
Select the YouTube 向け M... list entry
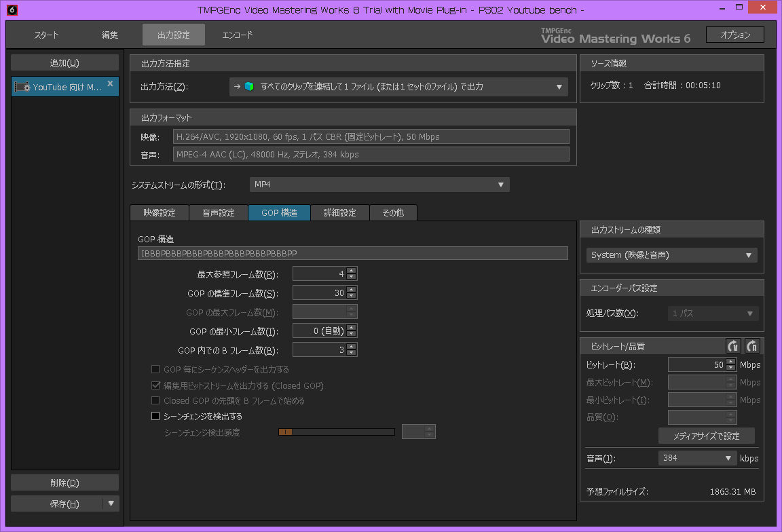point(65,87)
